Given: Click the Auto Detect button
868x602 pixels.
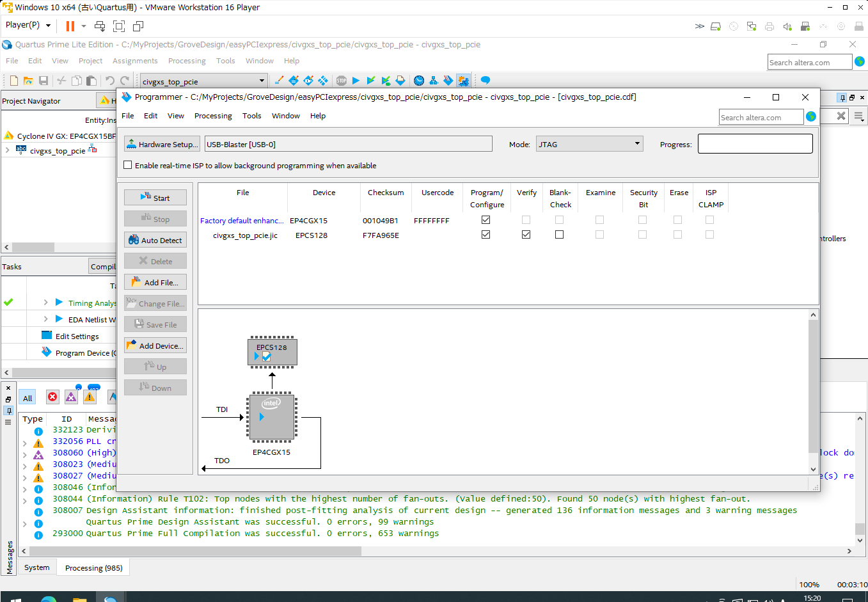Looking at the screenshot, I should [155, 240].
